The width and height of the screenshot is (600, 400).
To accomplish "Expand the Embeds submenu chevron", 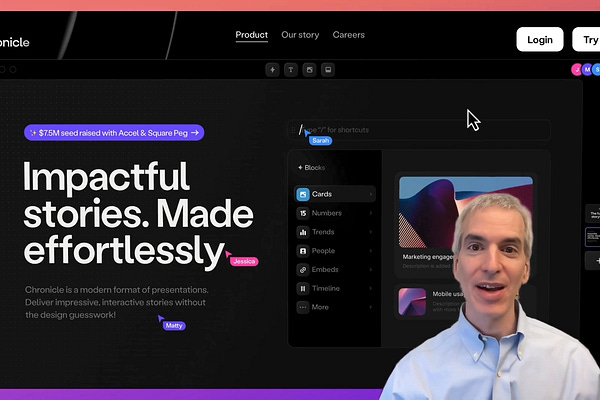I will click(x=370, y=269).
